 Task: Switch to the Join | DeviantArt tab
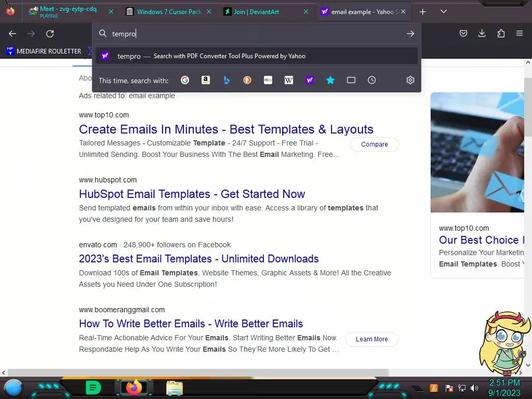point(257,11)
